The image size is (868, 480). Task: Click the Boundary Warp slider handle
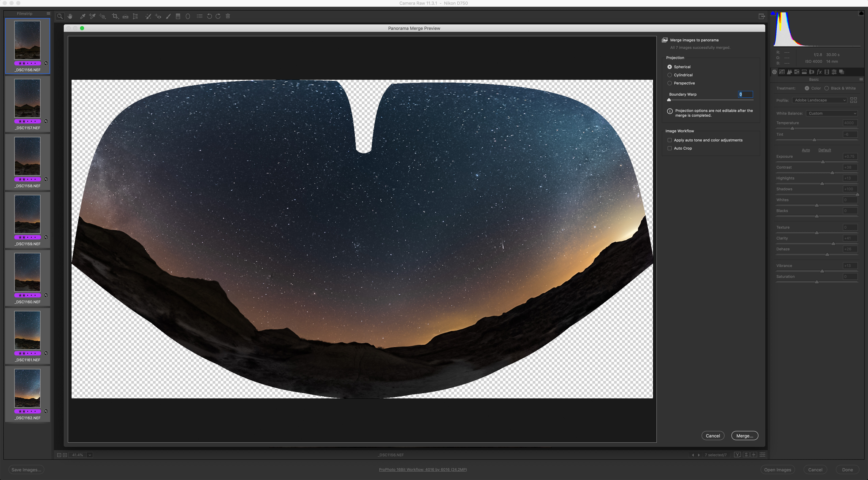(669, 100)
